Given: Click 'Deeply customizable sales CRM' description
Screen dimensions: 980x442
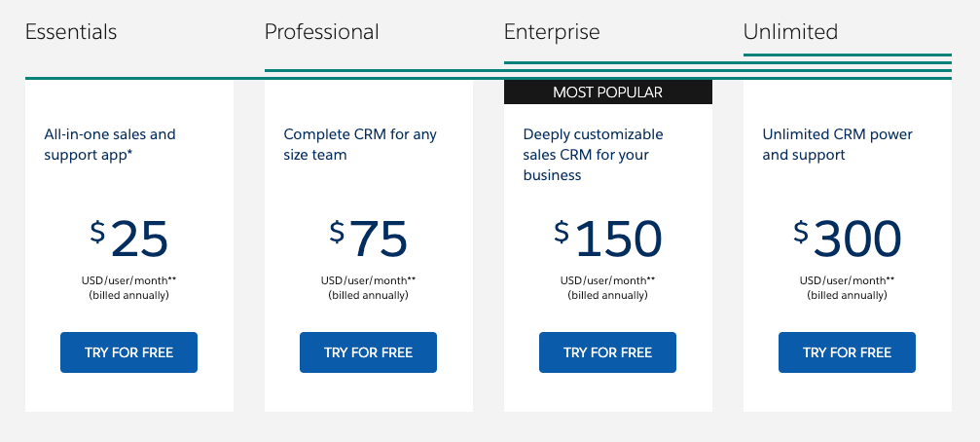Looking at the screenshot, I should click(x=593, y=155).
